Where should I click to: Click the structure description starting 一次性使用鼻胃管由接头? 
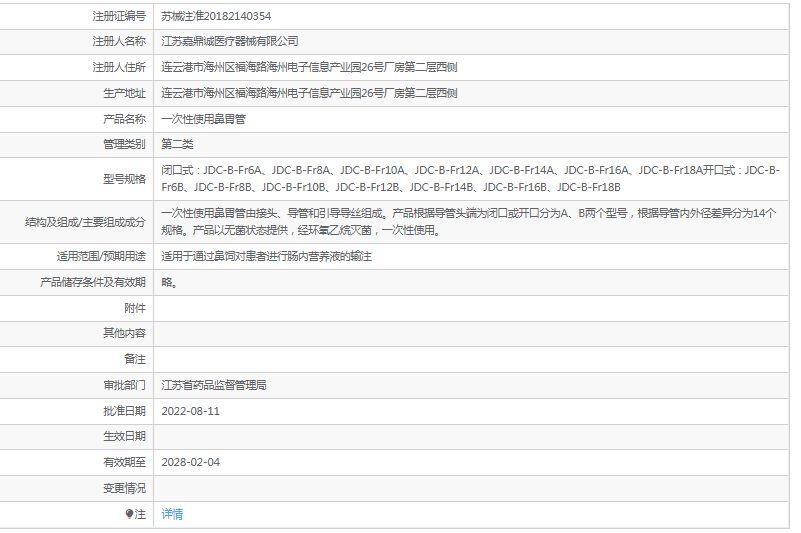coord(469,222)
